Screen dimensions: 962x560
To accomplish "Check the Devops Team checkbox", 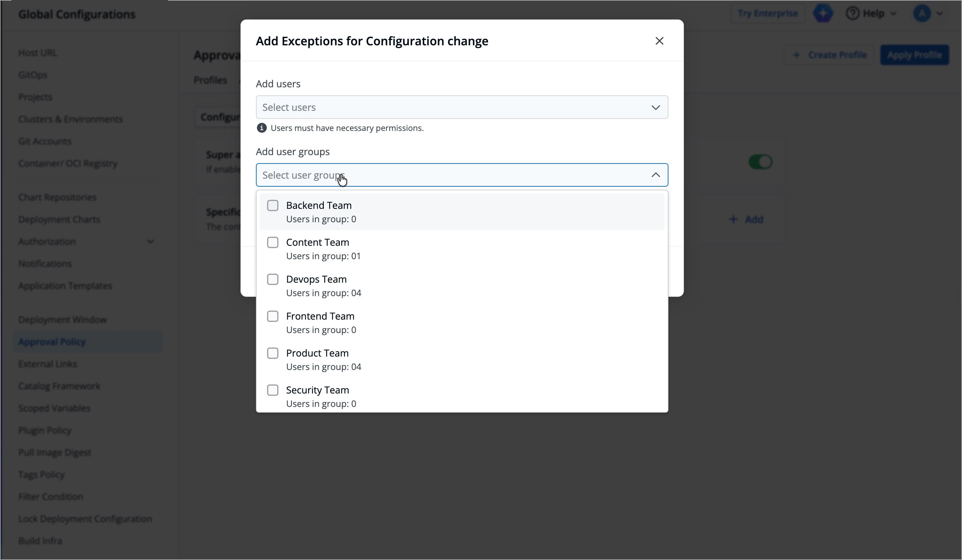I will (x=273, y=279).
